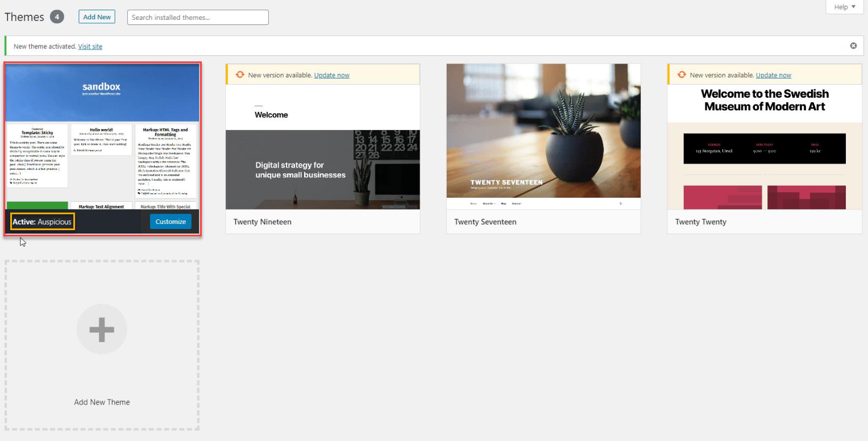Viewport: 868px width, 441px height.
Task: Click the plus icon to add a theme
Action: pos(102,329)
